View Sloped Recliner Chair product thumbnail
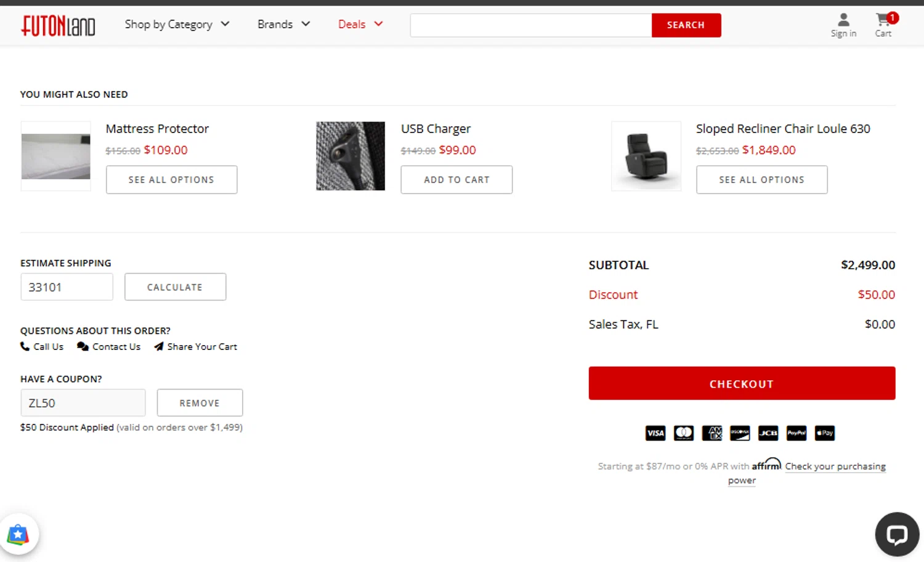Image resolution: width=924 pixels, height=562 pixels. click(x=646, y=156)
